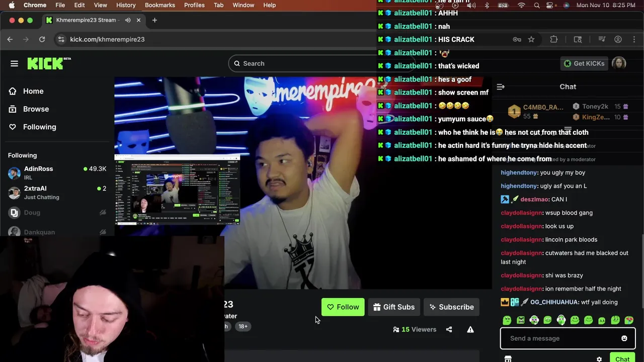
Task: Click username OG_CHIHUAHUA in chat
Action: 554,302
